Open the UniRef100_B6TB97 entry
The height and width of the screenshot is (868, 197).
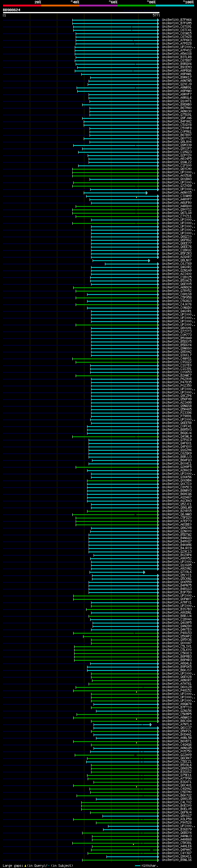[176, 135]
